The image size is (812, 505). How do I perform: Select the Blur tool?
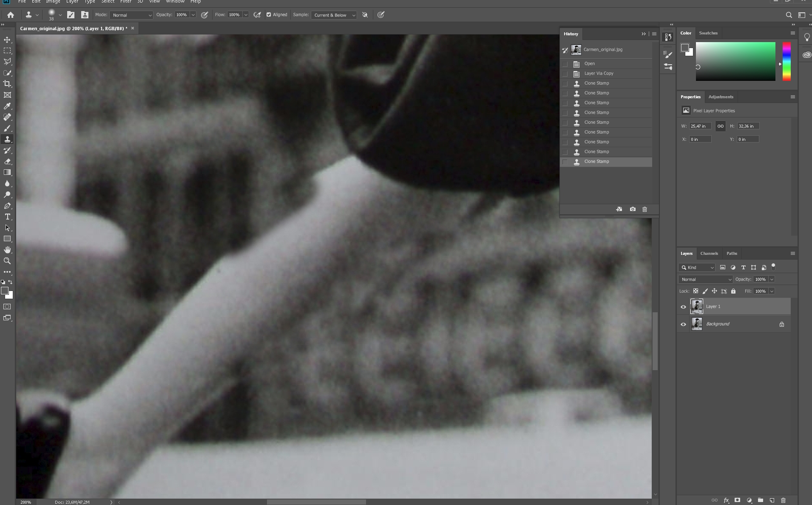pos(7,183)
